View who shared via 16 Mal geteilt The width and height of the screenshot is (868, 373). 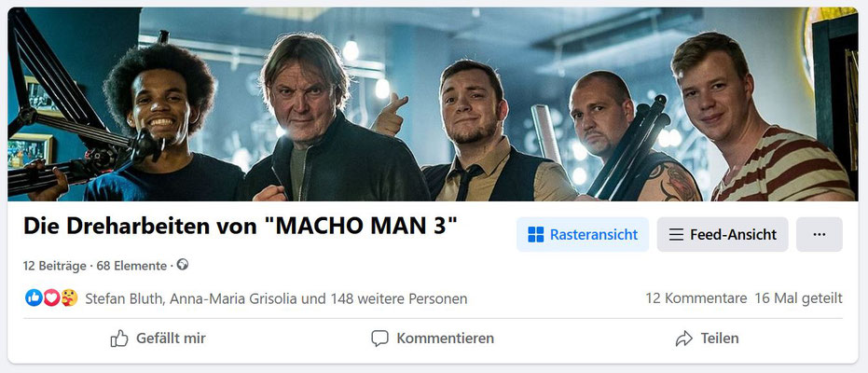point(798,298)
